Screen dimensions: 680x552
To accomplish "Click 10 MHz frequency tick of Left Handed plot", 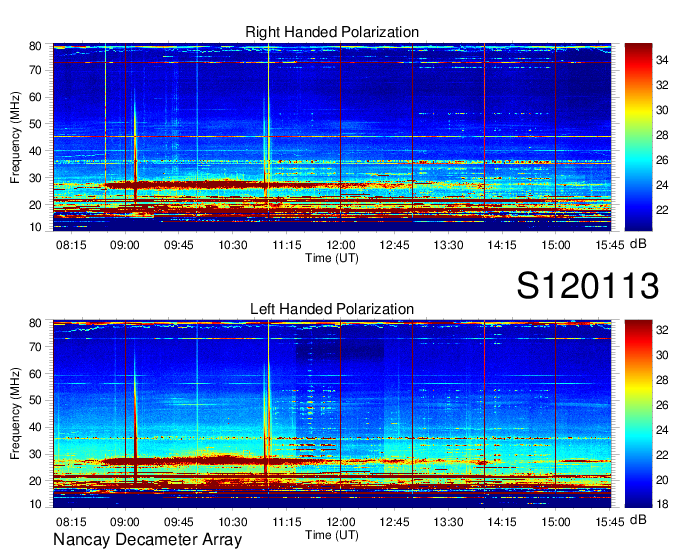I will [35, 504].
